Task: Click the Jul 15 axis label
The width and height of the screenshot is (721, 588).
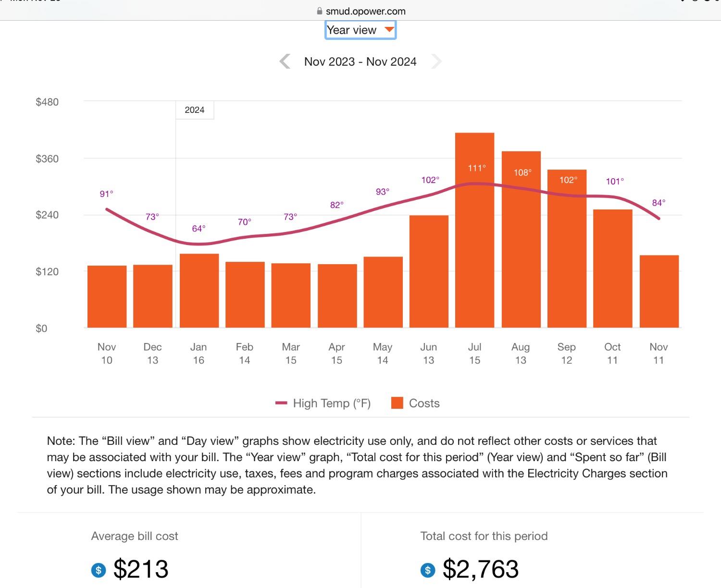Action: pos(475,354)
